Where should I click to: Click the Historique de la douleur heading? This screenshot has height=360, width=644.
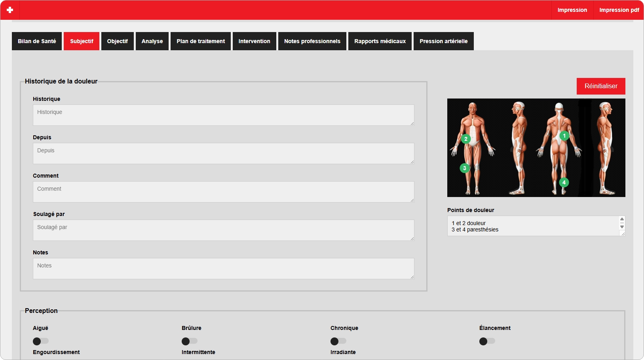tap(61, 81)
